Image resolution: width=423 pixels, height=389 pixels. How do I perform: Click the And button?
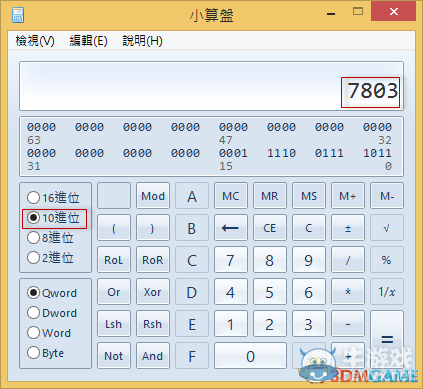pyautogui.click(x=153, y=356)
